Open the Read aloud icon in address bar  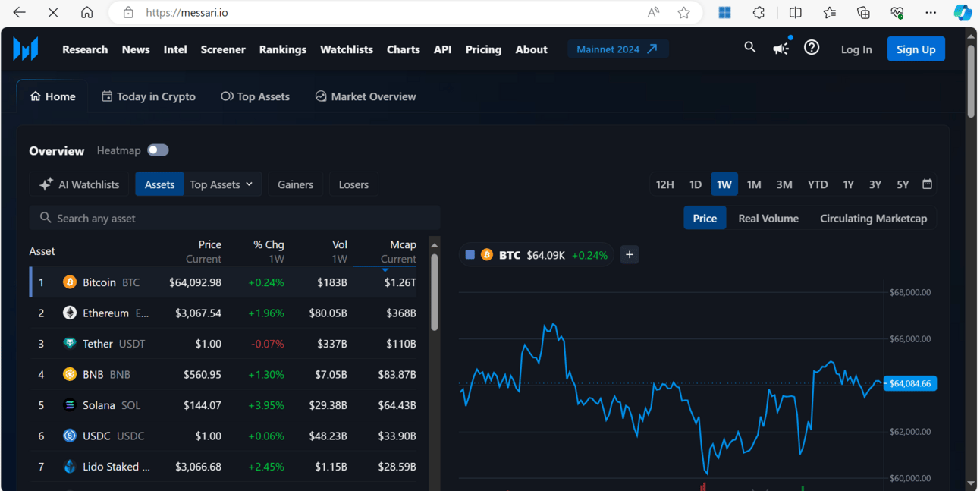tap(653, 12)
